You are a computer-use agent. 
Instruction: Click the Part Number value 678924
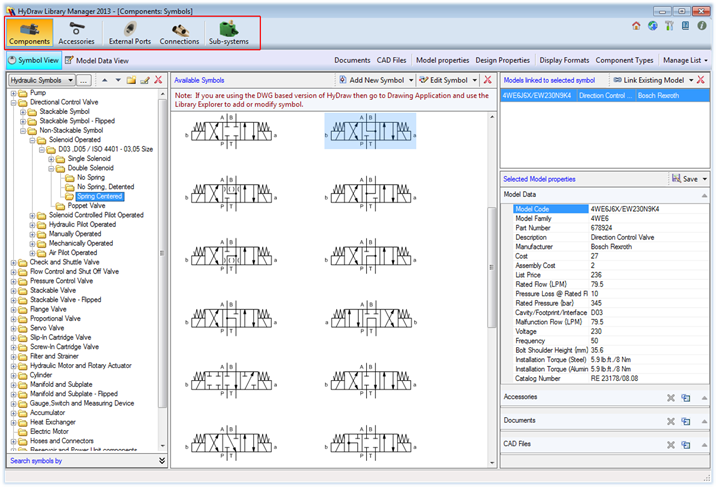pyautogui.click(x=601, y=228)
